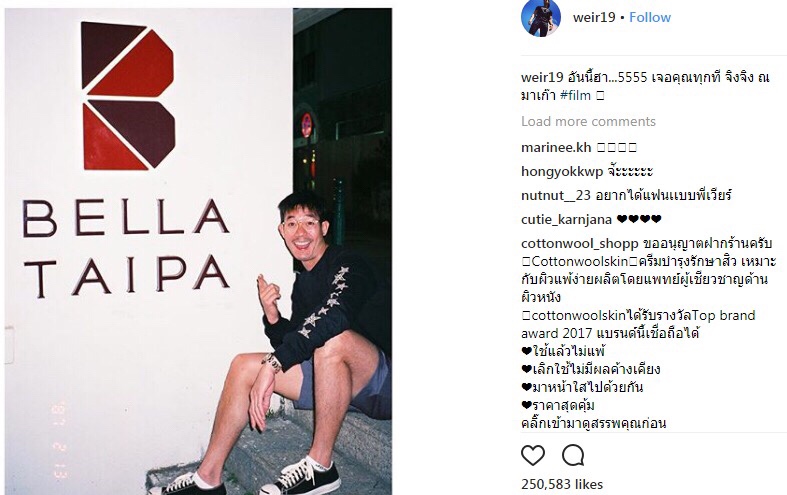The width and height of the screenshot is (787, 495).
Task: Click BELLA TAIPA lettering in photo
Action: point(125,246)
